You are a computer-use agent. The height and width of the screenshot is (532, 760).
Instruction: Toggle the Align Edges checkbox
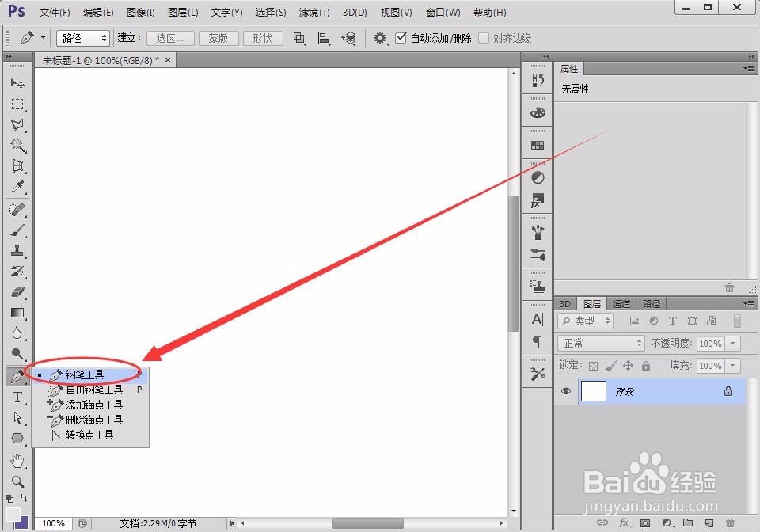[484, 38]
